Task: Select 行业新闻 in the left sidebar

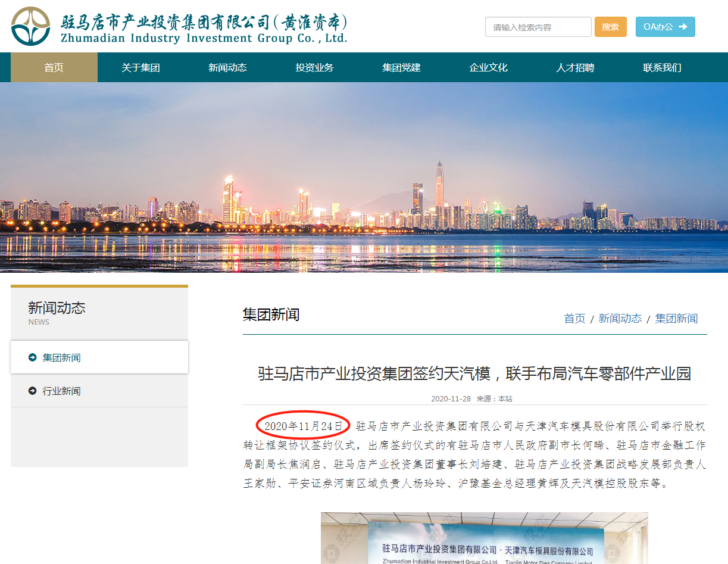Action: coord(99,391)
